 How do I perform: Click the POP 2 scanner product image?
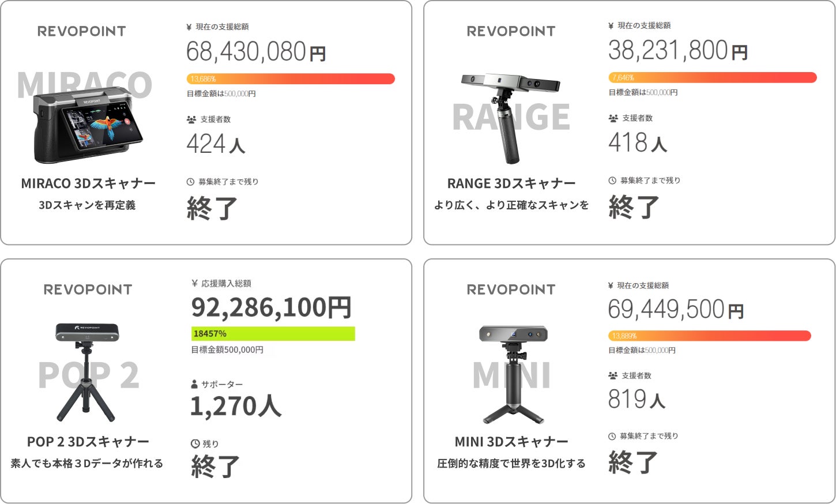pos(87,372)
